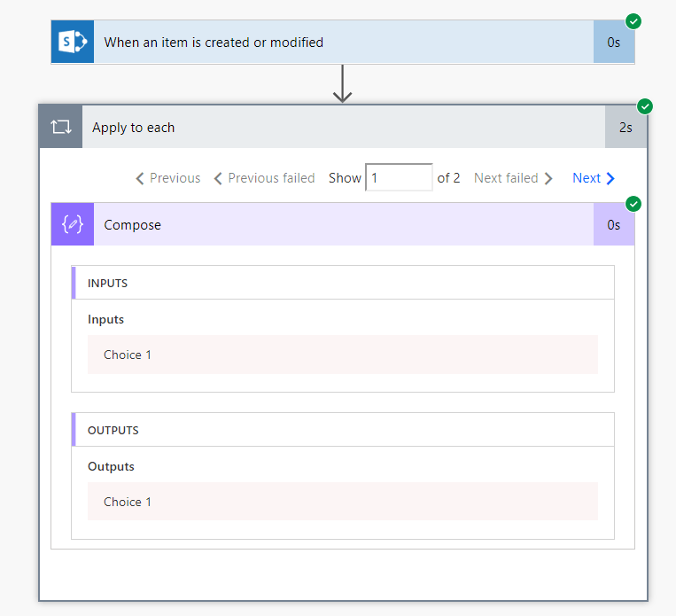Click the 'Show' label

point(345,178)
